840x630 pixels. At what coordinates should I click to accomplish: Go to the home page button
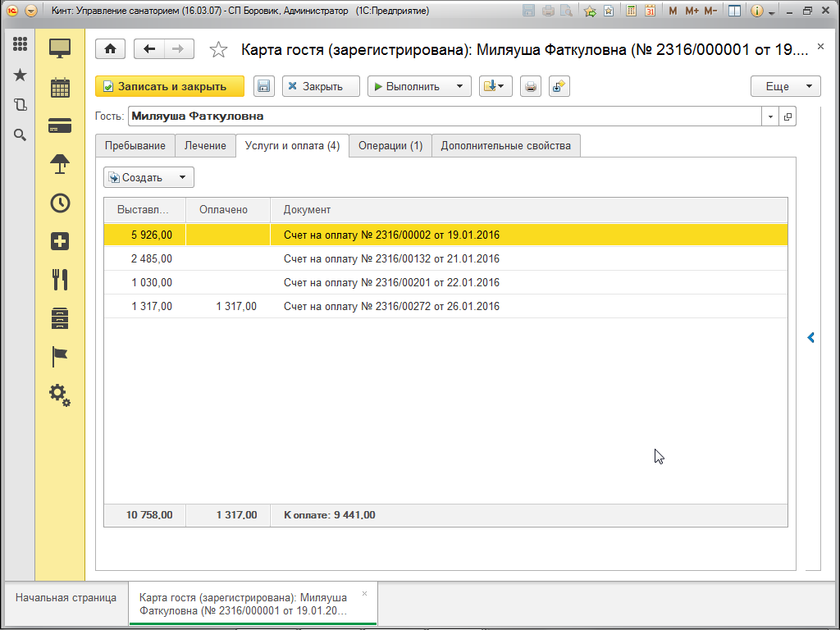click(111, 49)
